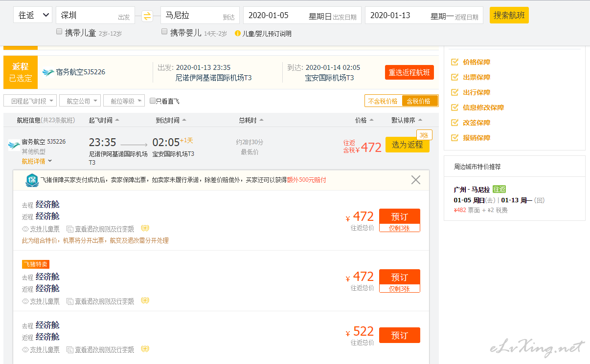Click document icon for refund rules in first fare
The image size is (590, 364).
69,229
